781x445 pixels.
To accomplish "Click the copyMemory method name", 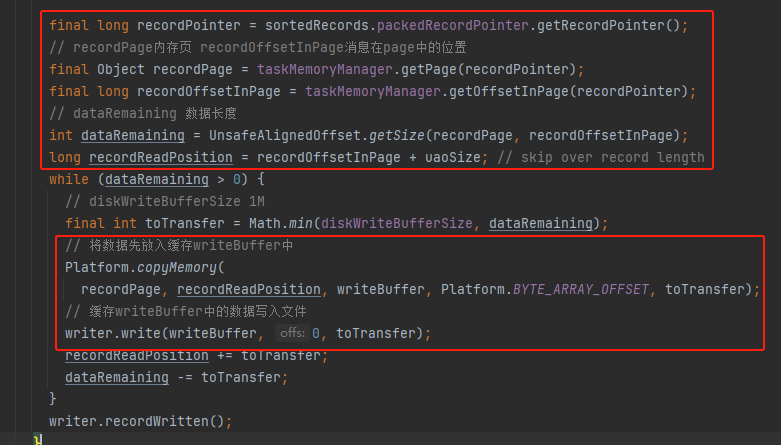I will 177,267.
